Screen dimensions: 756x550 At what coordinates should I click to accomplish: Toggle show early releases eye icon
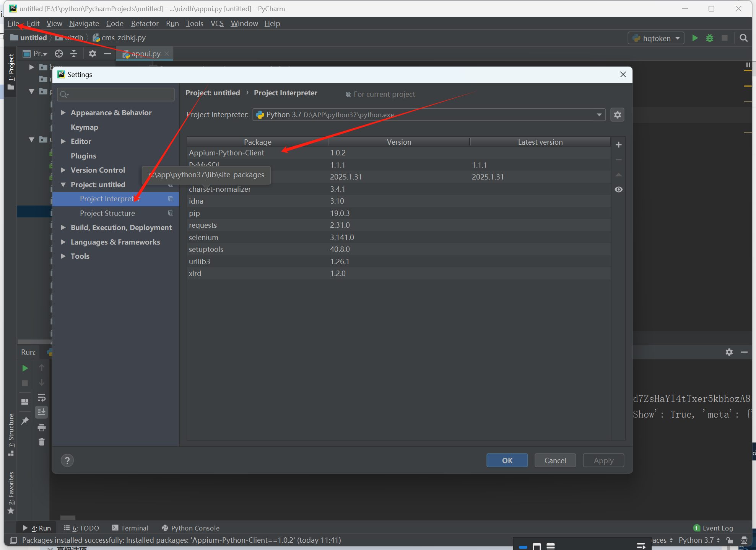[618, 189]
